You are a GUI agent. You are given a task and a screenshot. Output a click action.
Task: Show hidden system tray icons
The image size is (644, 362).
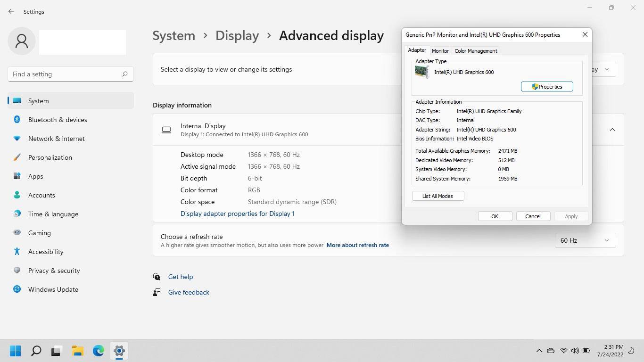[539, 351]
